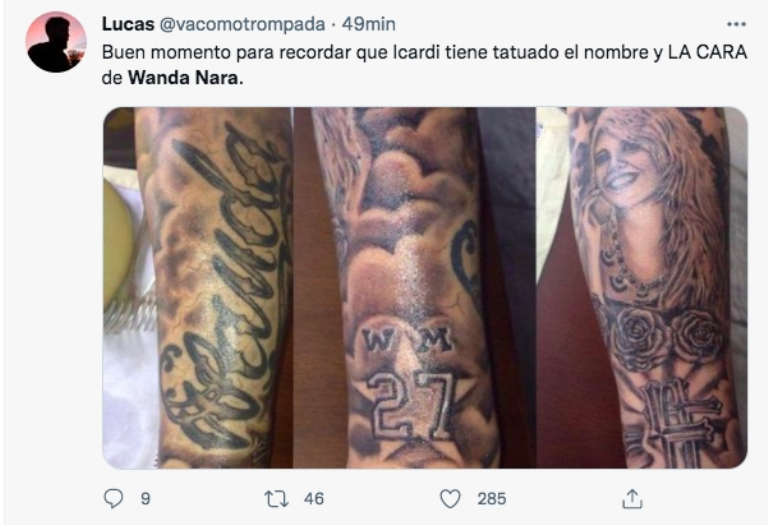This screenshot has height=525, width=768.
Task: Click the reply count 9
Action: pos(145,499)
